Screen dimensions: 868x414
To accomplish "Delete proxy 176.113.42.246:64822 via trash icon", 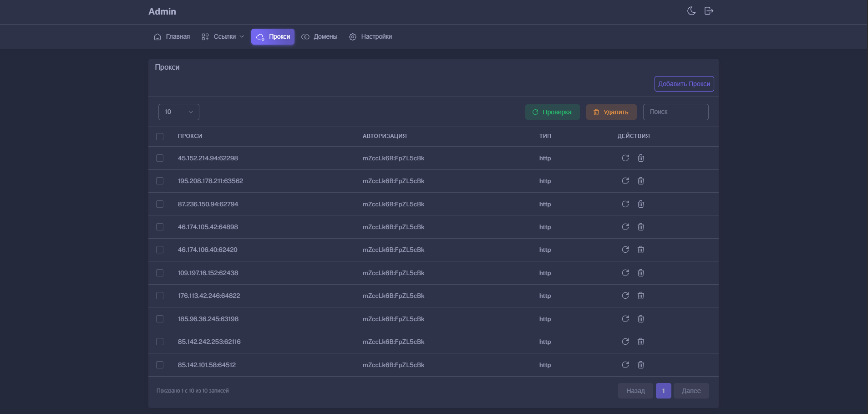I will point(641,296).
